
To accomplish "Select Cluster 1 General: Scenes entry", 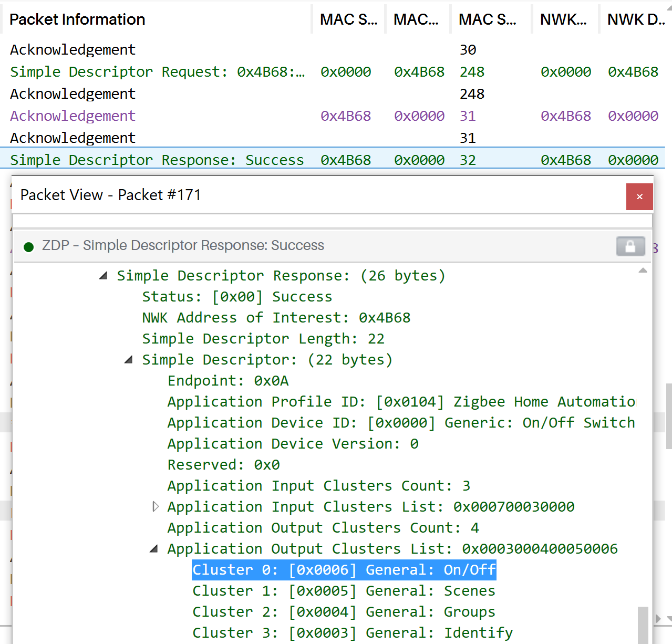I will 344,591.
